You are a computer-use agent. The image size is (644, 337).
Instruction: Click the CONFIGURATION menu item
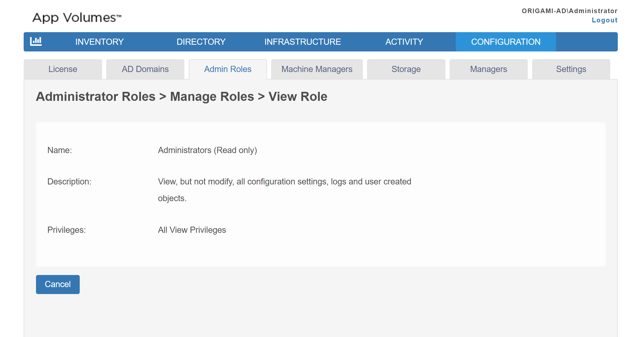(x=506, y=42)
